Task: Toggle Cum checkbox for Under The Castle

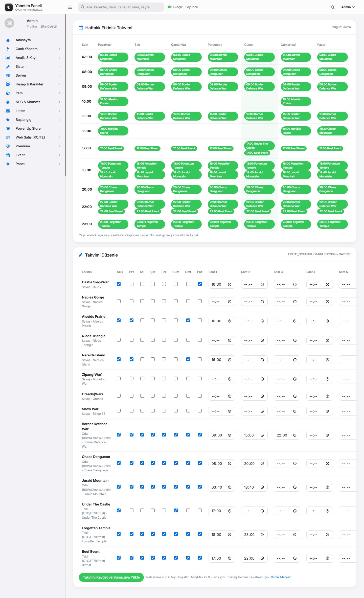Action: coord(176,511)
